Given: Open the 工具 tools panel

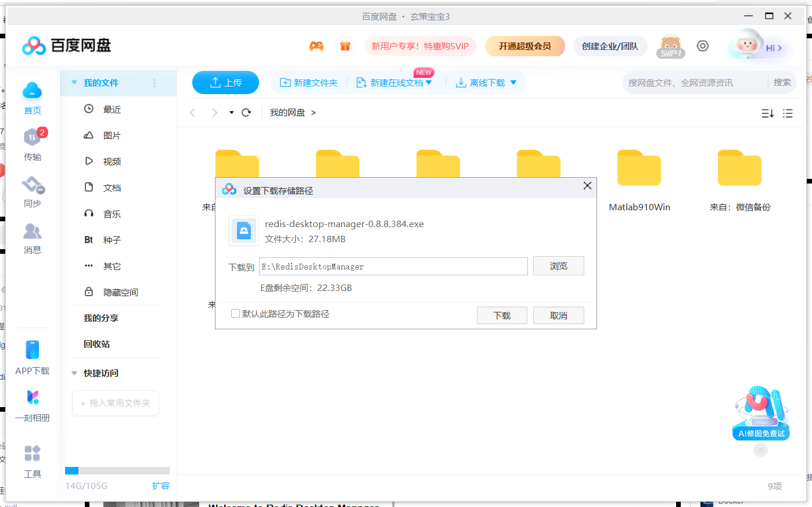Looking at the screenshot, I should click(33, 461).
